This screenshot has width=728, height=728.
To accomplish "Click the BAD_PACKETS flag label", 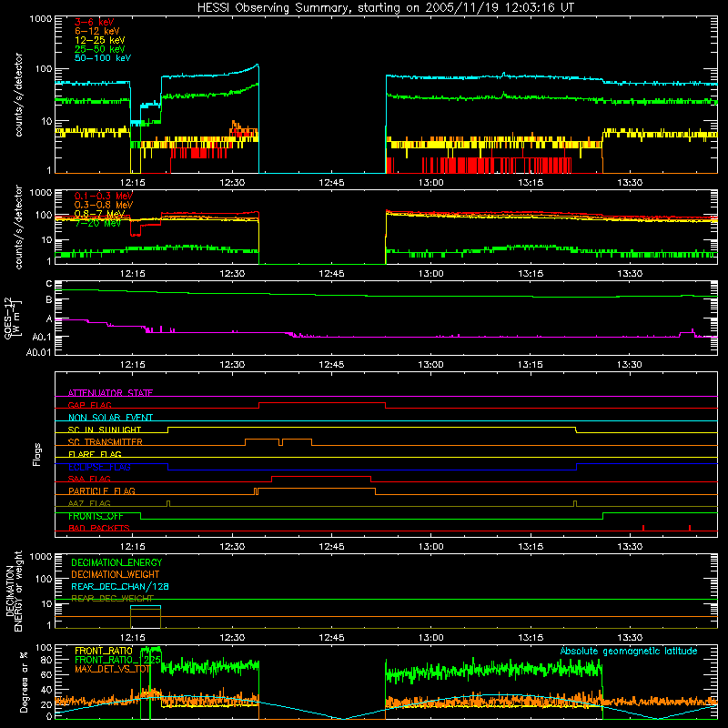I will coord(99,528).
